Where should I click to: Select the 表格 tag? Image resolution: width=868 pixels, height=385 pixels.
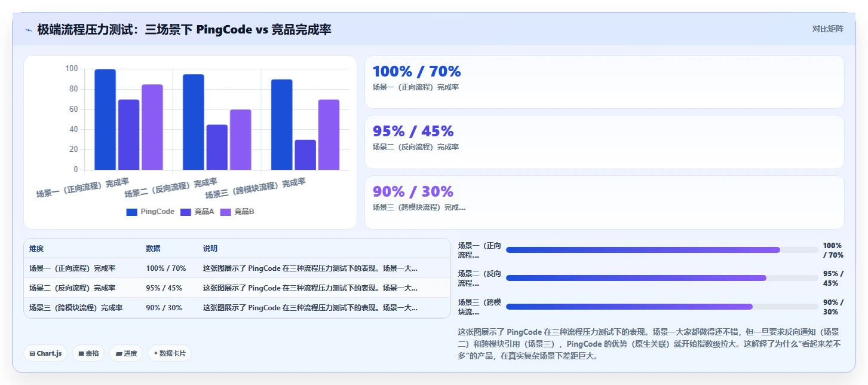88,353
